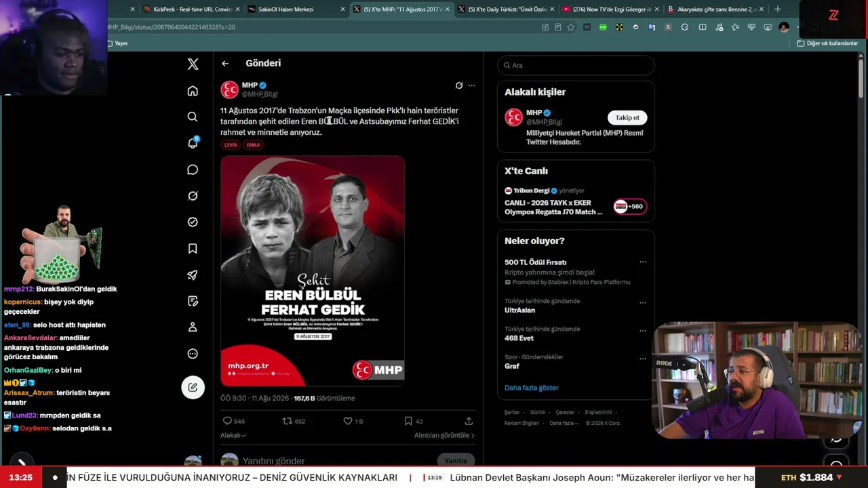Screen dimensions: 868x488
Task: Open Articles icon in X sidebar
Action: (x=193, y=301)
